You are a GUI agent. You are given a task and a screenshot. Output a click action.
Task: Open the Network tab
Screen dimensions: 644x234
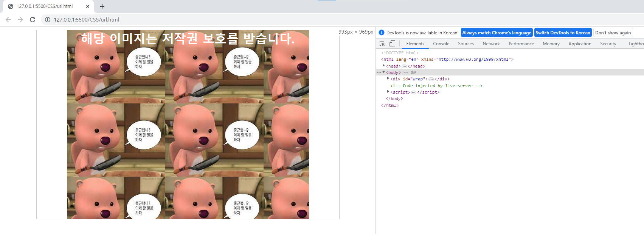tap(491, 44)
